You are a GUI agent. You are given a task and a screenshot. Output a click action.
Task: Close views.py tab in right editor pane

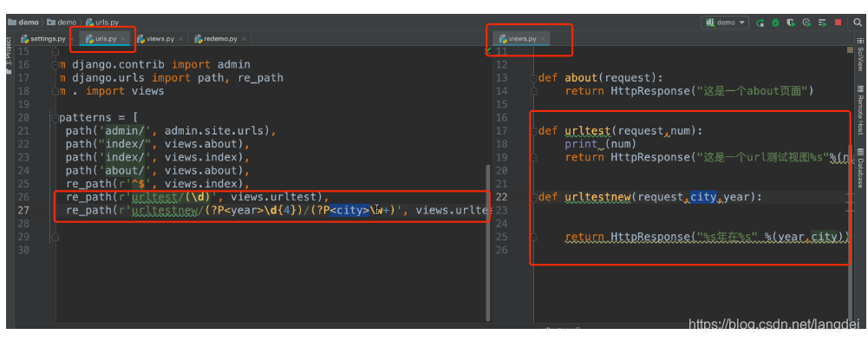543,39
